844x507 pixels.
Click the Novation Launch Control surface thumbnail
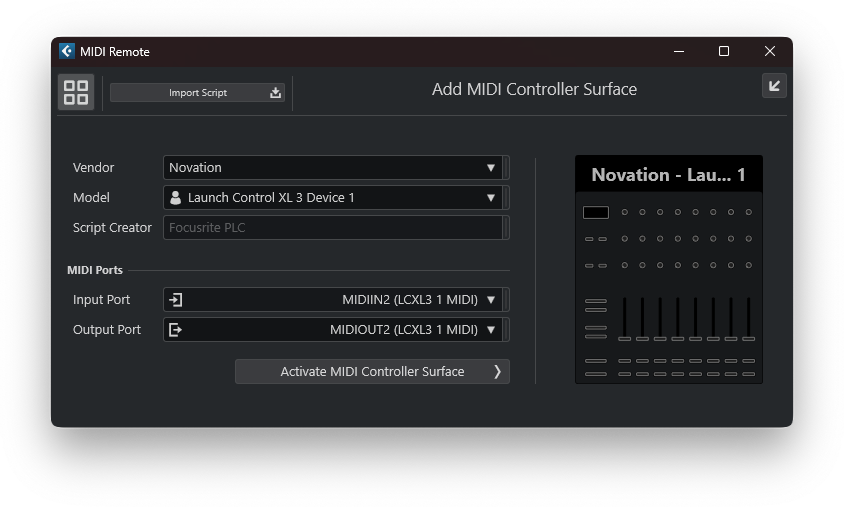coord(669,270)
